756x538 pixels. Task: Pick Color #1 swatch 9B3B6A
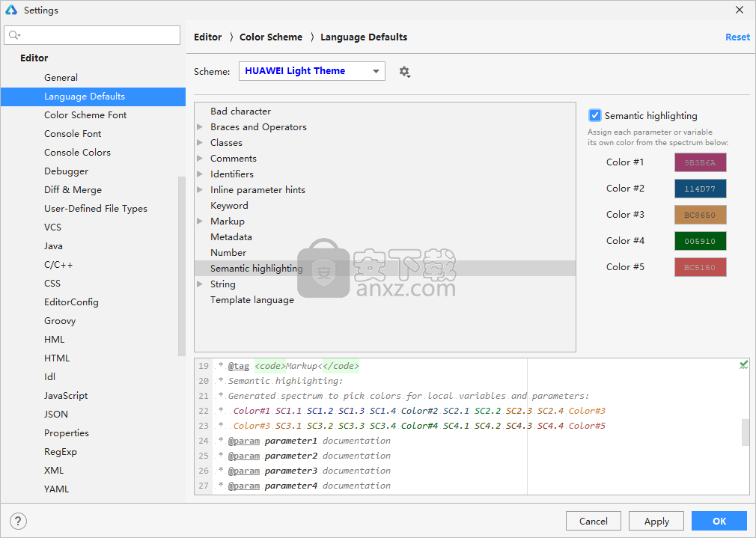click(x=700, y=162)
